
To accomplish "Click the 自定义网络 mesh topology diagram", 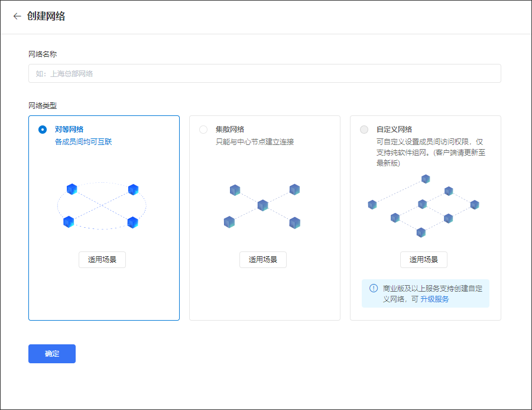I will [x=423, y=206].
